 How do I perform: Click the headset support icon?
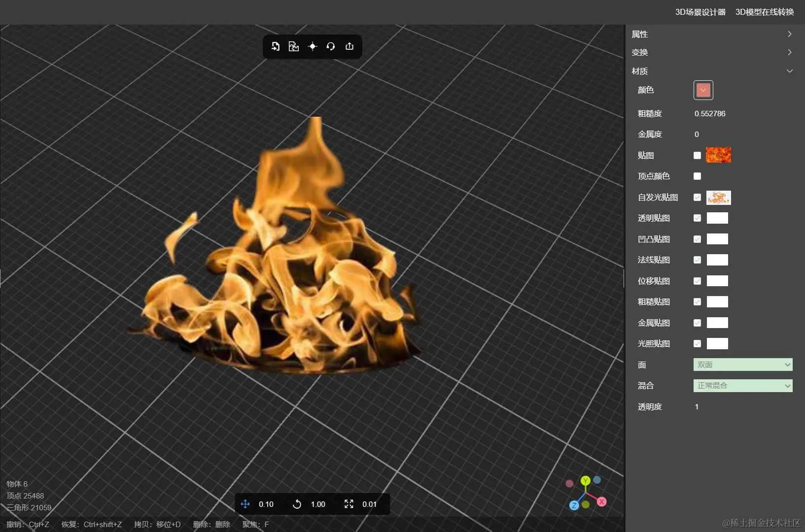click(x=331, y=46)
